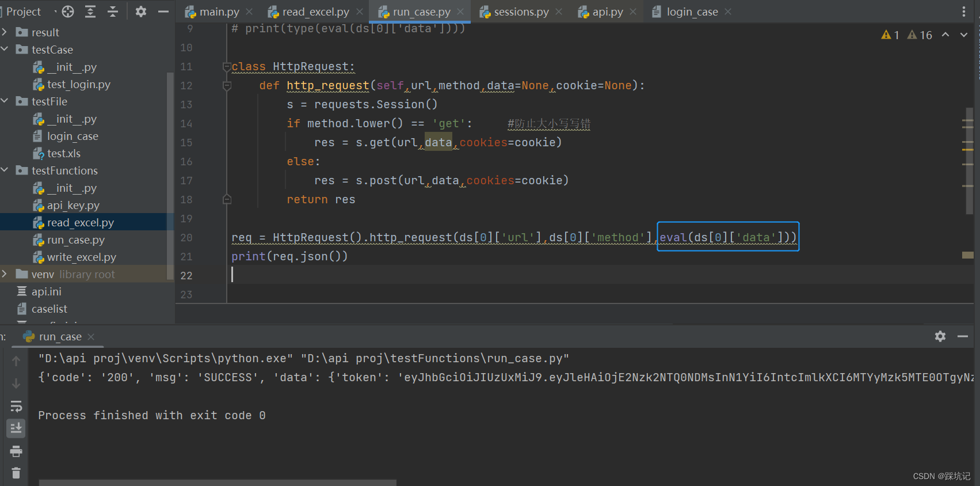Select the run_case tab in Run panel
980x486 pixels.
point(60,337)
